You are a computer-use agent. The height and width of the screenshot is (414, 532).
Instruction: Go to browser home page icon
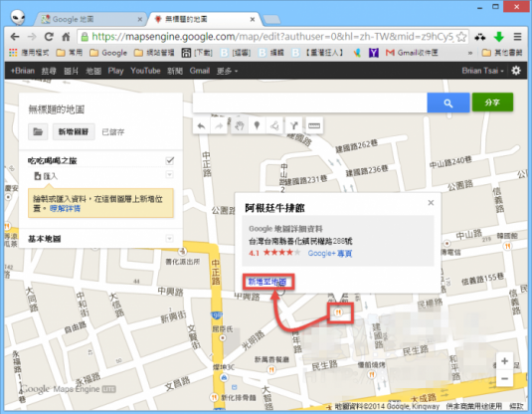66,37
